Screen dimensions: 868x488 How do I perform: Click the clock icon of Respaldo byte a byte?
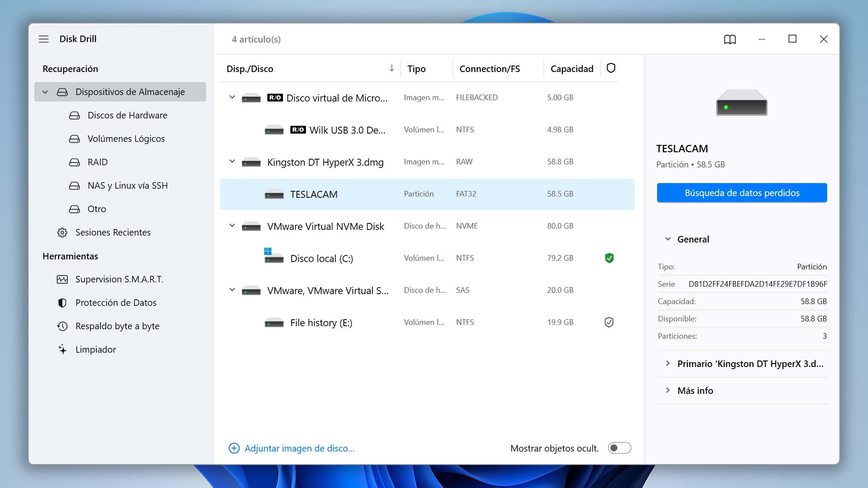62,326
